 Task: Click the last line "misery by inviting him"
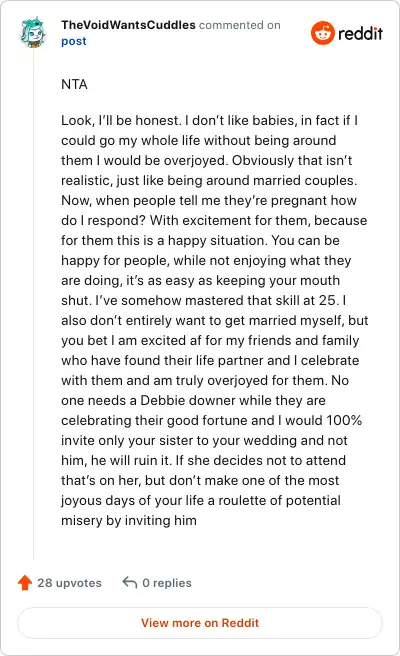129,520
